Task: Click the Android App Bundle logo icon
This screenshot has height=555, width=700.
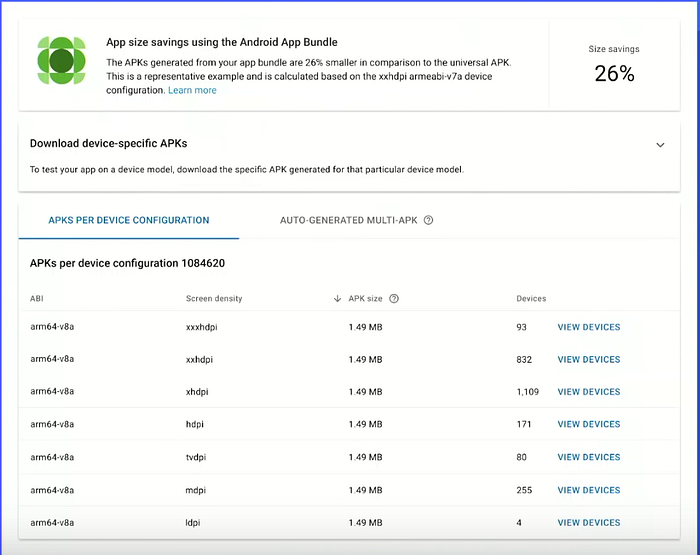Action: point(61,62)
